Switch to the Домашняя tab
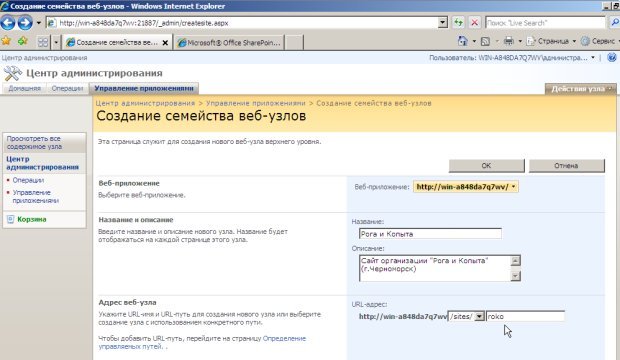 [25, 88]
